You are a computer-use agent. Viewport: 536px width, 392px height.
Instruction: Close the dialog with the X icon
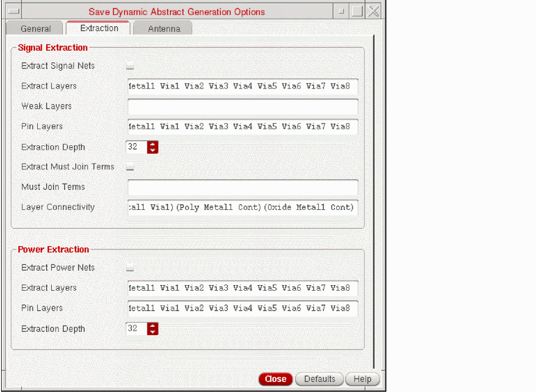click(373, 11)
